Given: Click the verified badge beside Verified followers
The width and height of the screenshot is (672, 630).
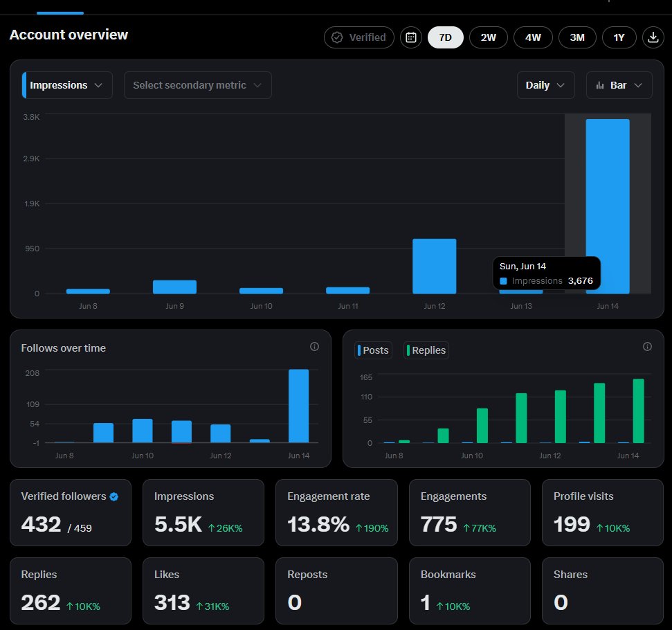Looking at the screenshot, I should [x=114, y=496].
